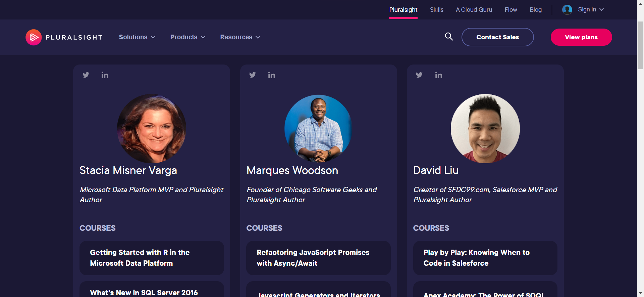Viewport: 644px width, 297px height.
Task: Open Marques Woodson's Twitter icon
Action: [x=253, y=75]
